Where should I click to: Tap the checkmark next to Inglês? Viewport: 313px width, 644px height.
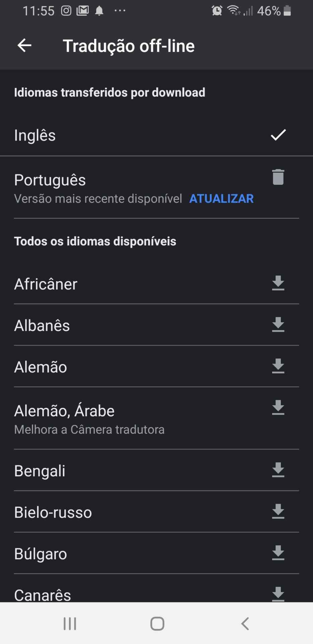[x=278, y=135]
